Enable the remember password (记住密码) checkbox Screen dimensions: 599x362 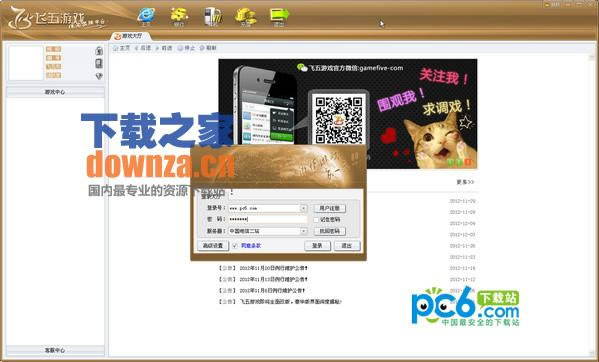point(316,220)
